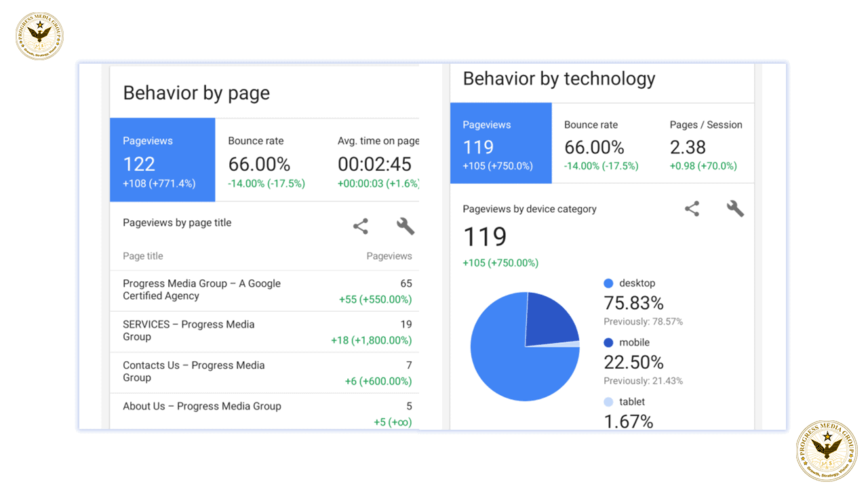Screen dimensions: 868x488
Task: Click 'Previously: 21.43%' text
Action: tap(644, 381)
